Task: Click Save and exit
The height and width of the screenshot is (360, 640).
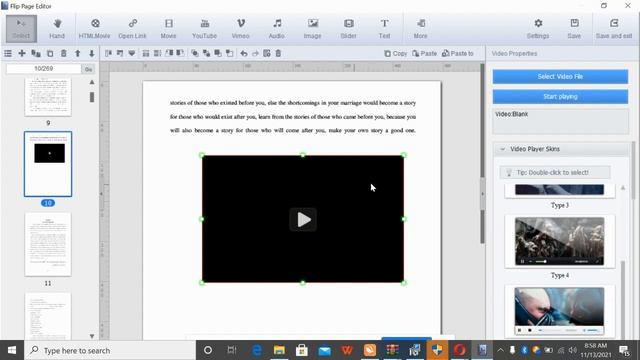Action: pyautogui.click(x=614, y=29)
